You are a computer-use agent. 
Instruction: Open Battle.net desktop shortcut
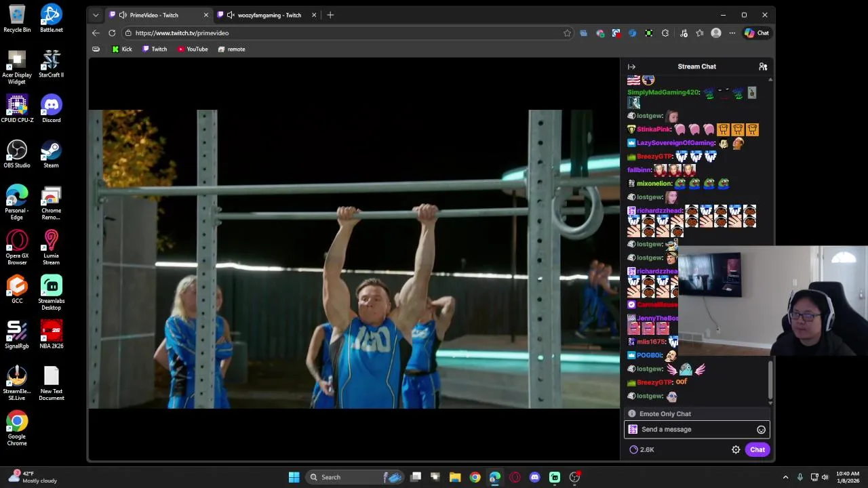[51, 19]
